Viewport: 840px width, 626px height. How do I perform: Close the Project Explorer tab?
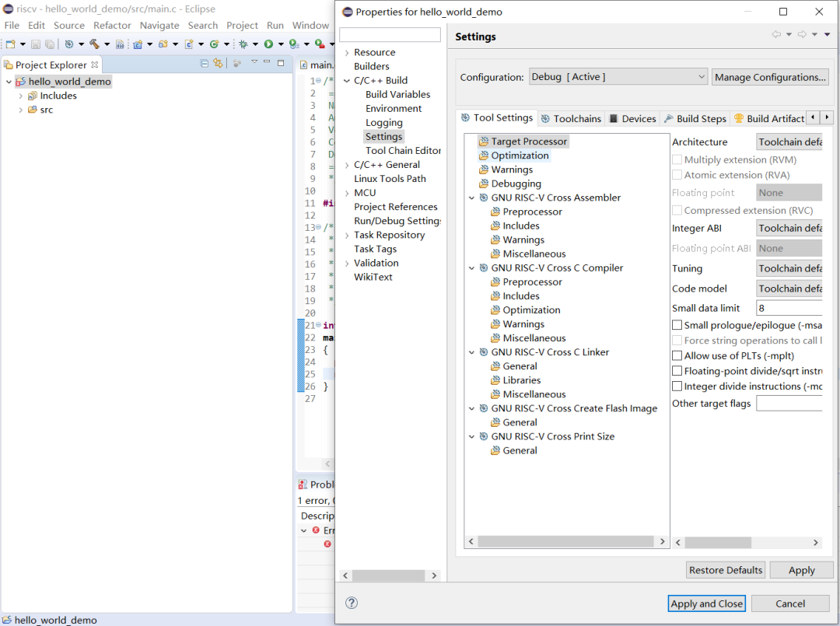tap(95, 65)
